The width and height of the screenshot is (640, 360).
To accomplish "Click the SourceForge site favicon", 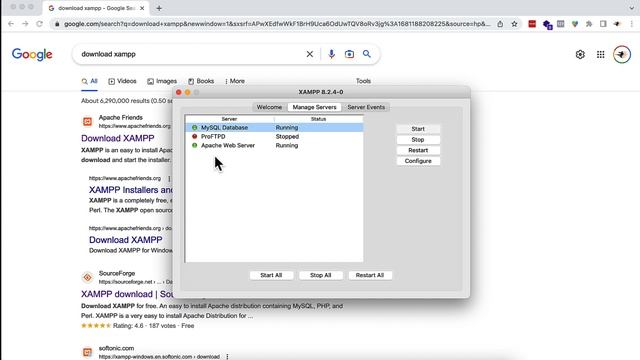I will pos(87,278).
